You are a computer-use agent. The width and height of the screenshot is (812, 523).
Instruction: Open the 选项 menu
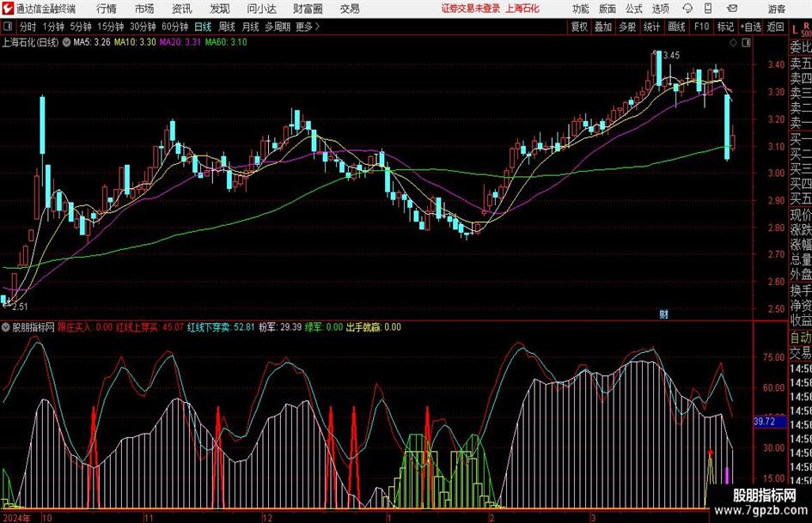(x=660, y=9)
